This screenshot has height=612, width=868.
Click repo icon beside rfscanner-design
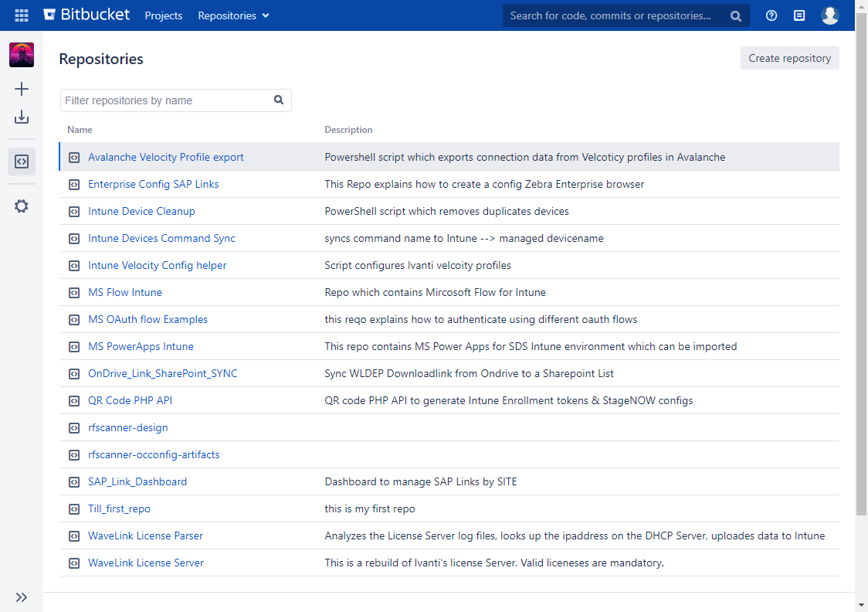point(74,428)
